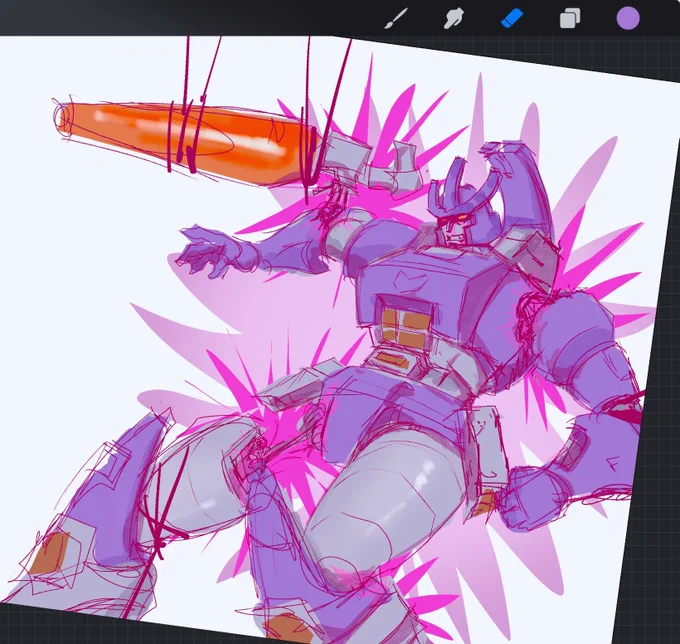Select the Smudge tool

pos(454,19)
